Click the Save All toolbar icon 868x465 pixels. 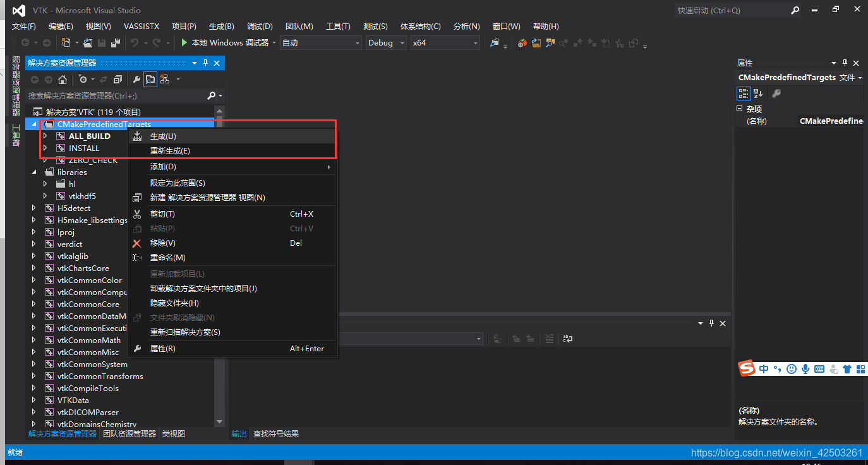[x=116, y=43]
